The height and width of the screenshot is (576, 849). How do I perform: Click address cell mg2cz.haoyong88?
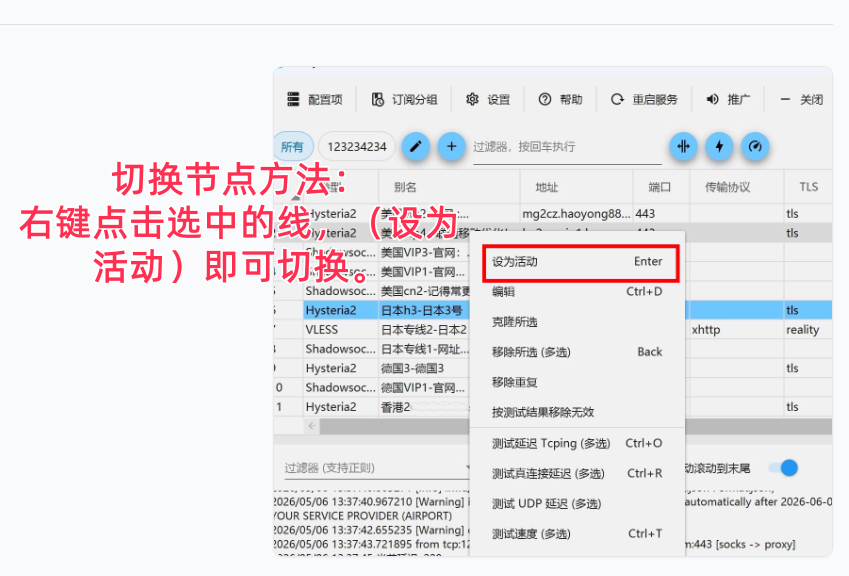[576, 214]
